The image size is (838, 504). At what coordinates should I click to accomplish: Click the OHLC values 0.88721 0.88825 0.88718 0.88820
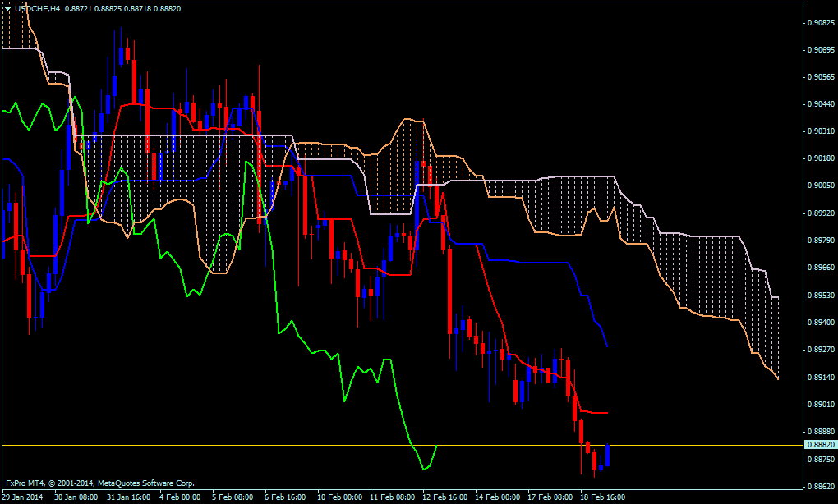click(123, 9)
